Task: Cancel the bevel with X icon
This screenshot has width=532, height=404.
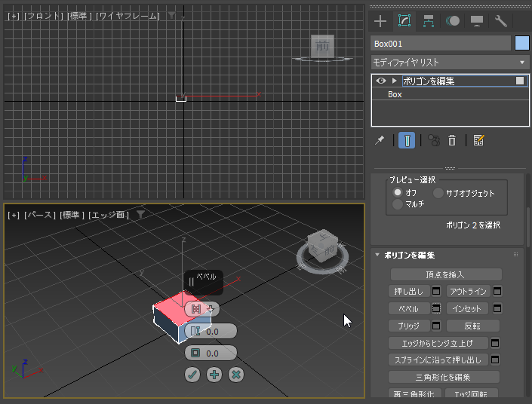Action: (x=236, y=375)
